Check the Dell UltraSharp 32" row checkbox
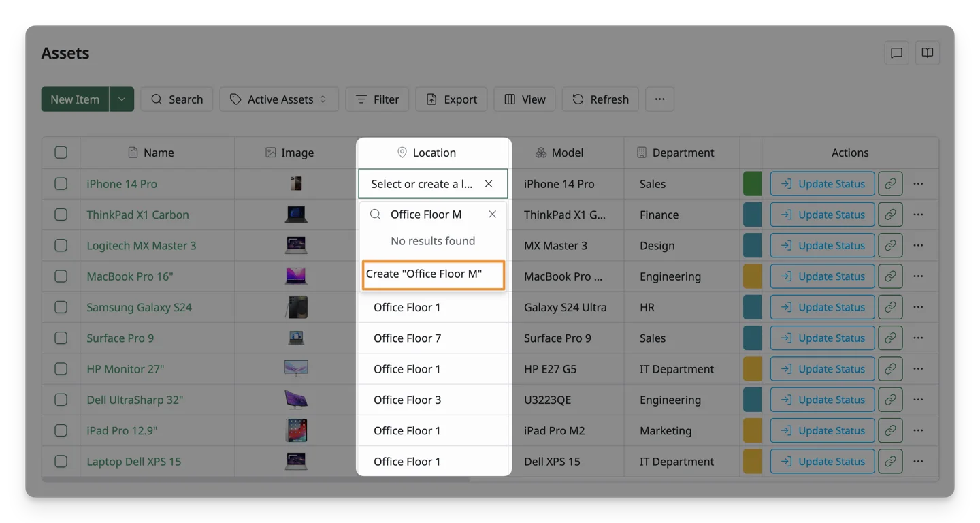 click(x=61, y=400)
